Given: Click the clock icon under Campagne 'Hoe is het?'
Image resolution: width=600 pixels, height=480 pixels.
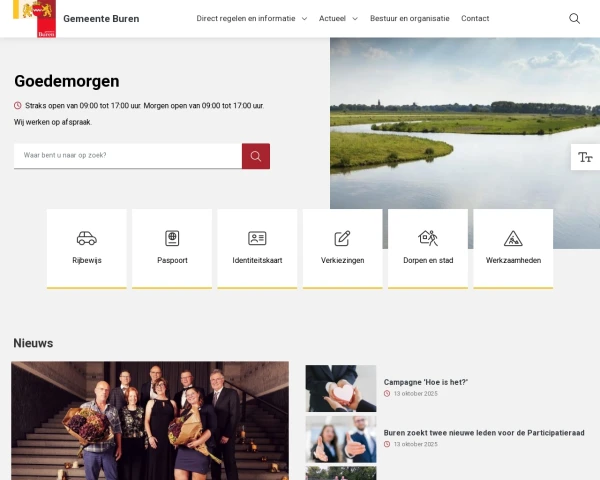Looking at the screenshot, I should (x=387, y=393).
